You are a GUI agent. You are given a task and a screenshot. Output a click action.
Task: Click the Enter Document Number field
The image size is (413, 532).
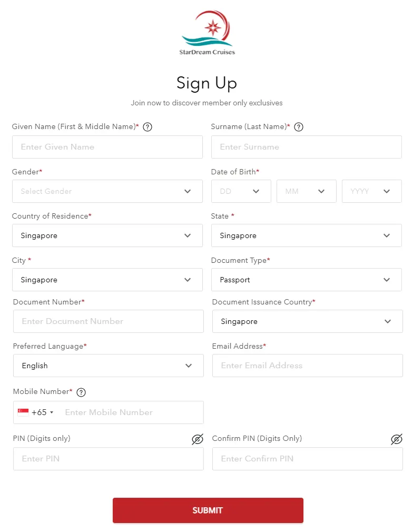click(109, 321)
